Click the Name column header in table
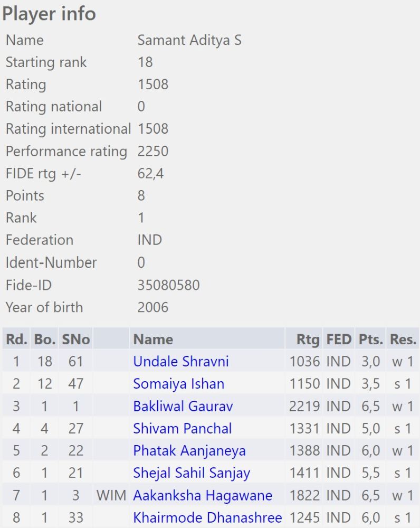The width and height of the screenshot is (420, 528). coord(153,339)
